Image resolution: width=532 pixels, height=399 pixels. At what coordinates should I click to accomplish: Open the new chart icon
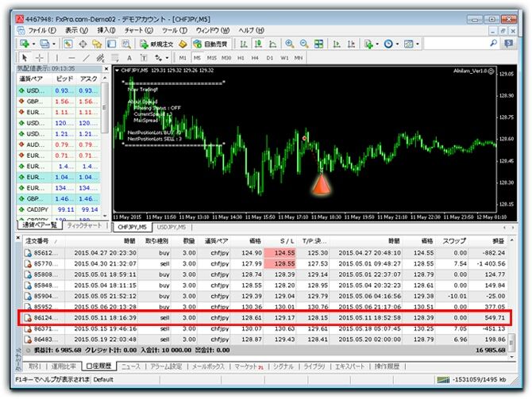click(25, 44)
